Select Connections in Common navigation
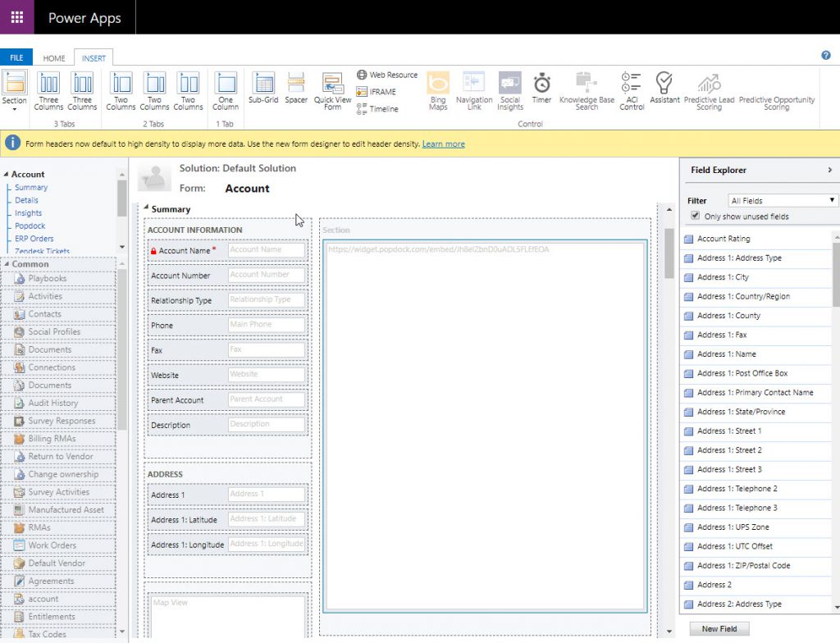 pos(58,367)
